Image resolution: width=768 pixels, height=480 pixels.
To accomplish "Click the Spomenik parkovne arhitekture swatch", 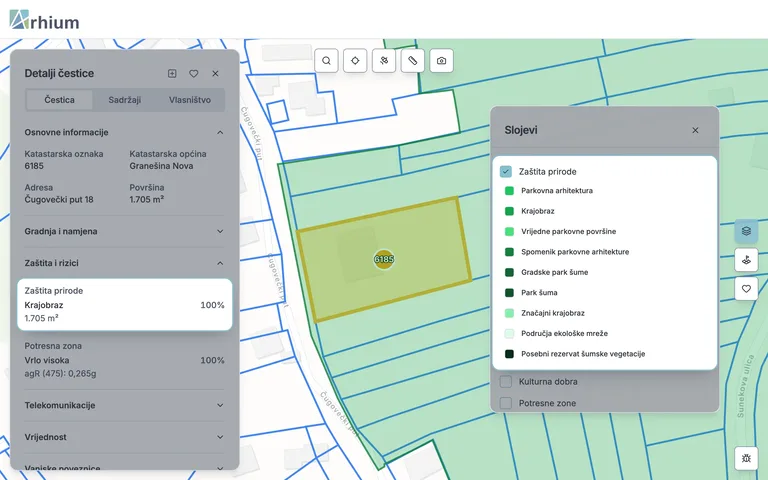I will pos(509,252).
